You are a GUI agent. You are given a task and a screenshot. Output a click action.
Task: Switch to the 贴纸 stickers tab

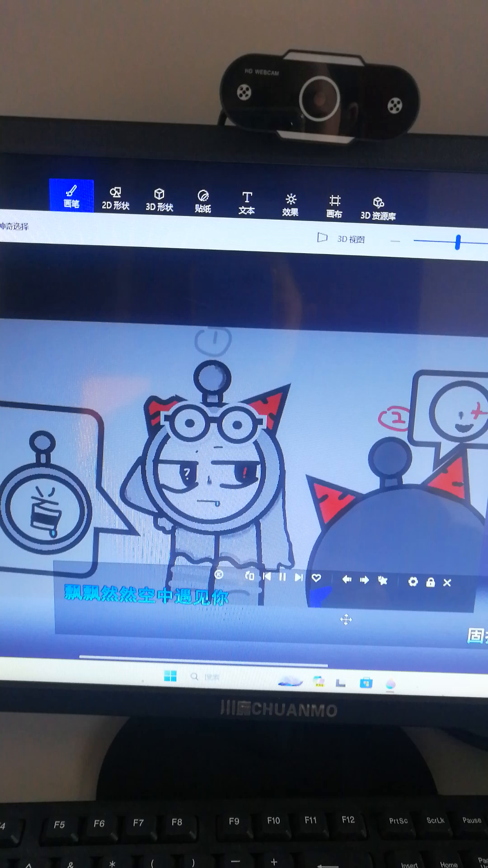(203, 202)
